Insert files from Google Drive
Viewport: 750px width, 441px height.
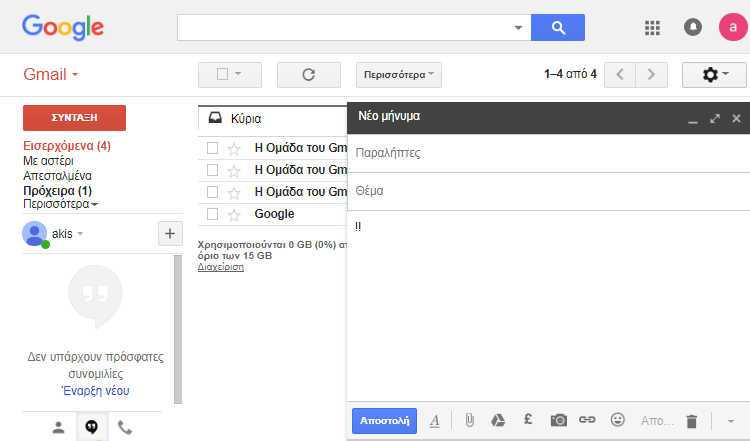pos(498,420)
